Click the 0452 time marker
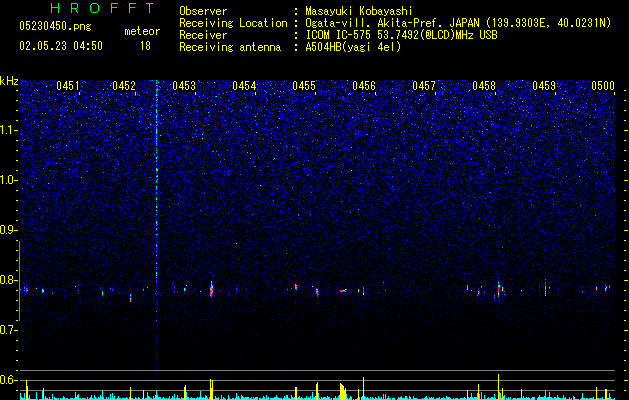Image resolution: width=629 pixels, height=400 pixels. pos(124,86)
